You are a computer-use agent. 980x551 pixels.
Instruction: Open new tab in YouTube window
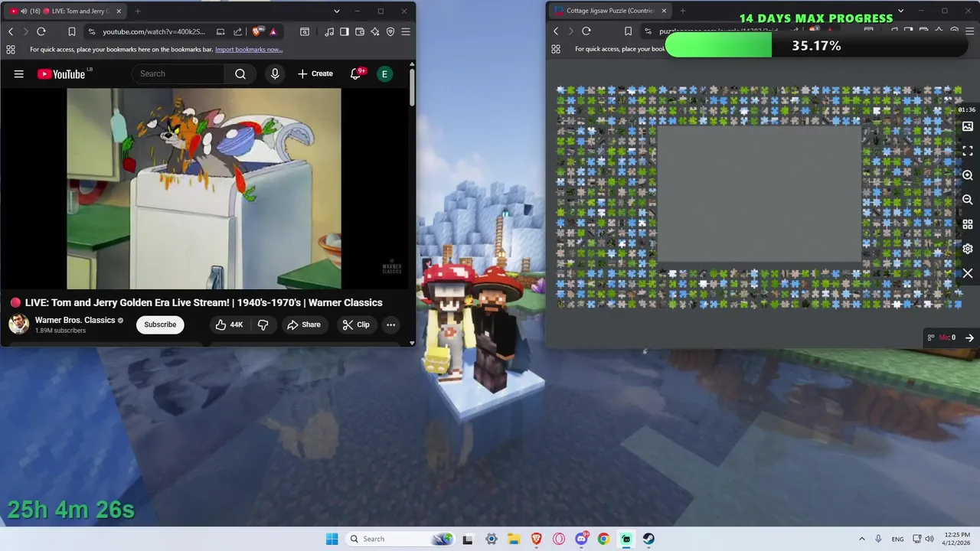click(138, 11)
